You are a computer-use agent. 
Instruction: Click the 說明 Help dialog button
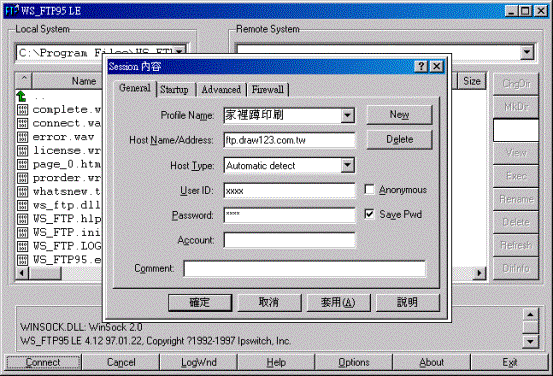click(x=408, y=303)
